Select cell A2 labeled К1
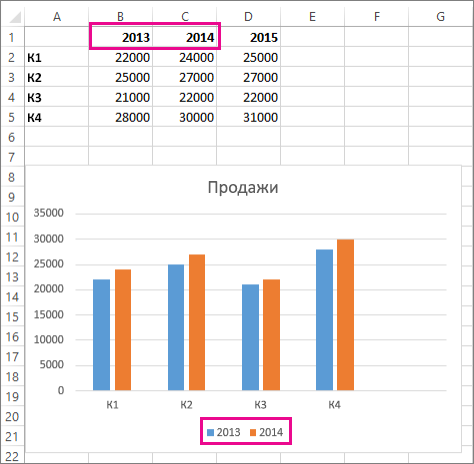Image resolution: width=474 pixels, height=464 pixels. [56, 57]
